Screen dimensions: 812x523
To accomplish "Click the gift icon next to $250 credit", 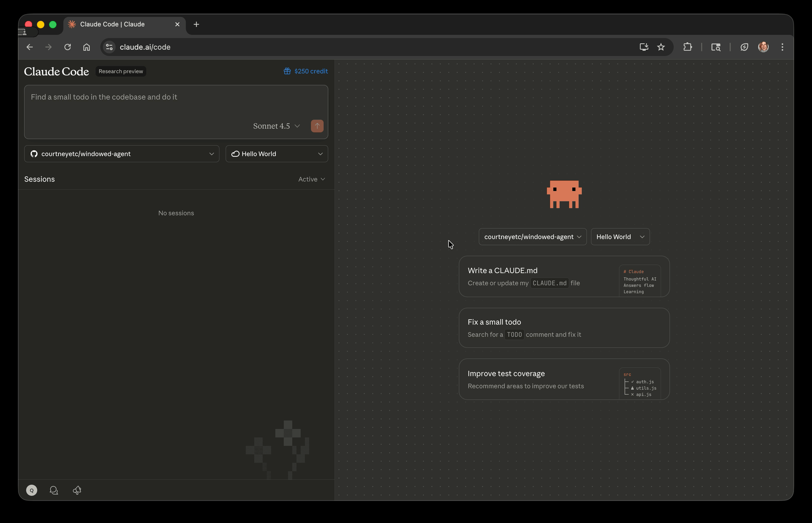I will coord(287,71).
